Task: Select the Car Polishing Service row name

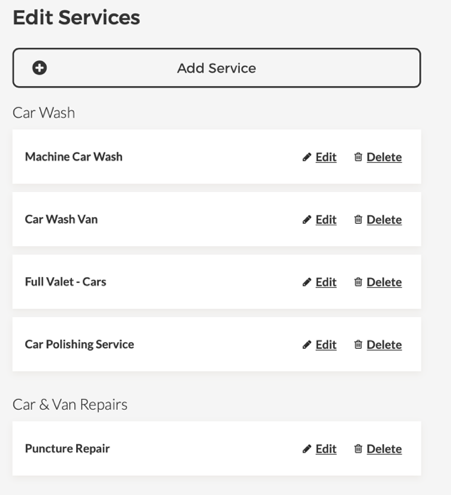Action: pyautogui.click(x=79, y=344)
